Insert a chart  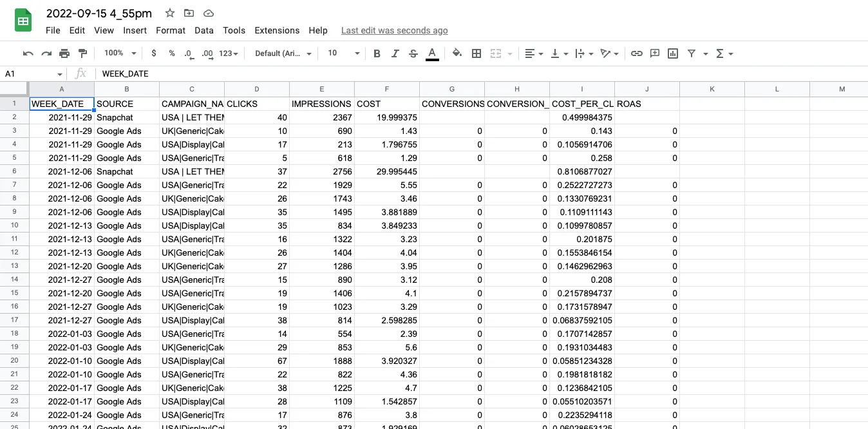pos(673,53)
